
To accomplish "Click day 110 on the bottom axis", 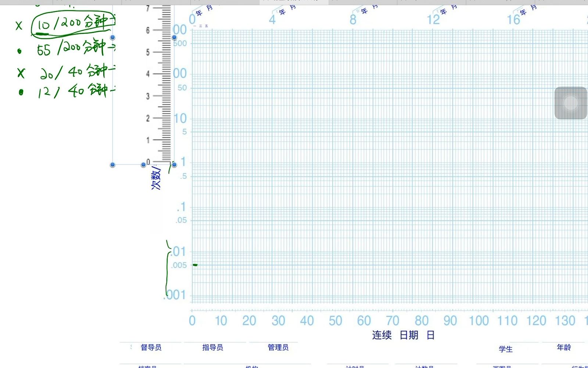I will [x=507, y=321].
